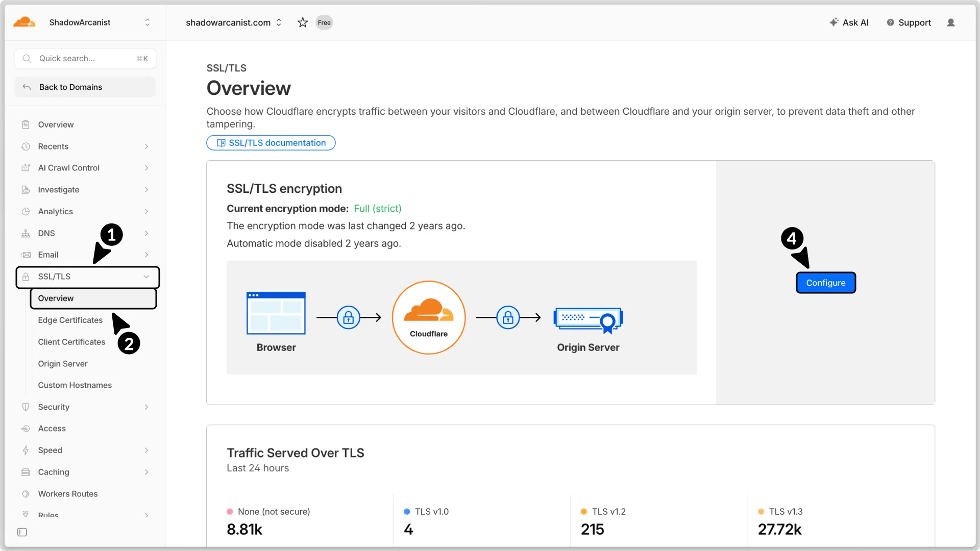Click the Configure button
Screen dimensions: 980x551
point(826,283)
